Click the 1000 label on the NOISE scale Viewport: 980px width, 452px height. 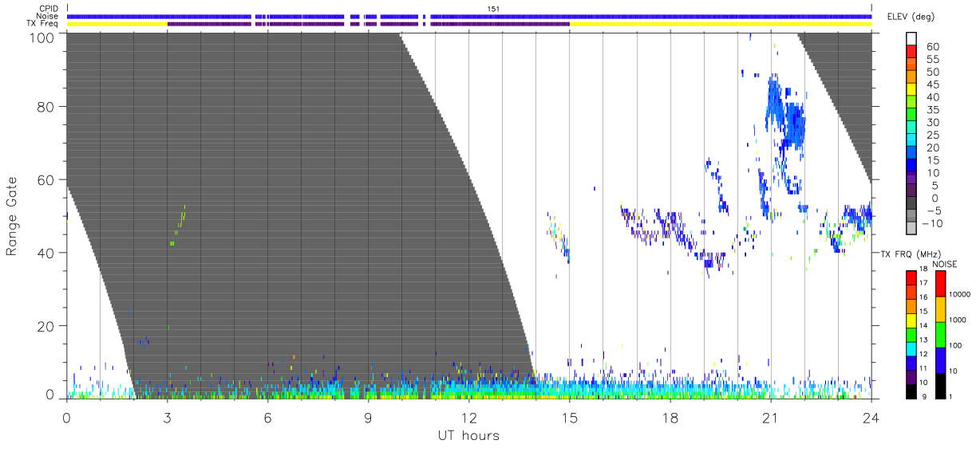(x=957, y=320)
